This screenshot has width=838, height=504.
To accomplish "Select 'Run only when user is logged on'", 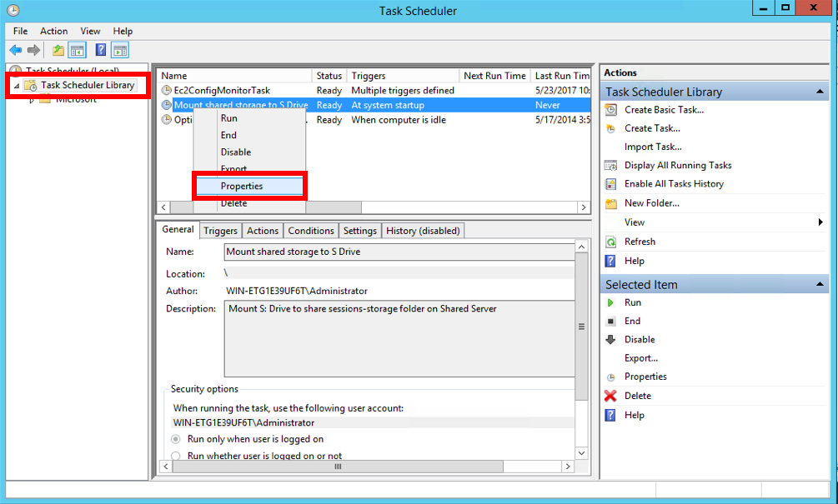I will tap(176, 439).
